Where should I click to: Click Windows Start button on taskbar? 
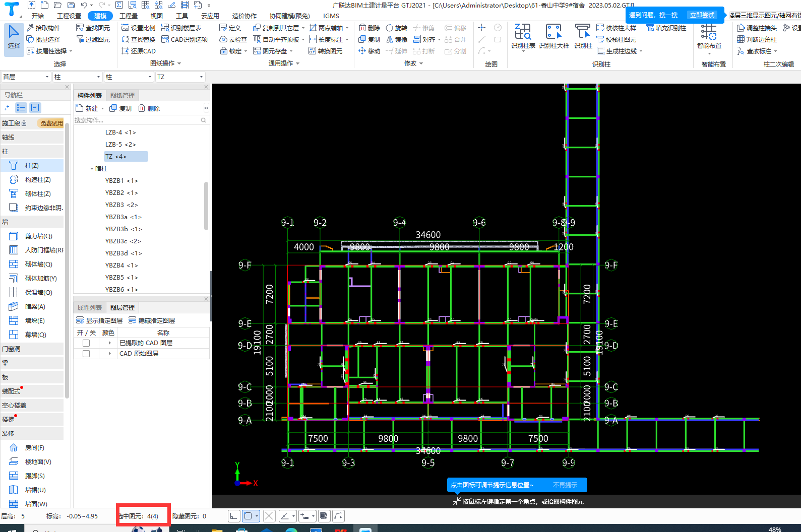(12, 529)
